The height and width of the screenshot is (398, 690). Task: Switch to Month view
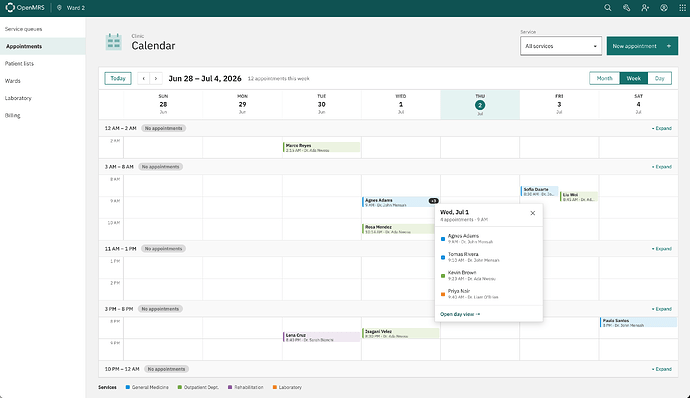[x=604, y=78]
